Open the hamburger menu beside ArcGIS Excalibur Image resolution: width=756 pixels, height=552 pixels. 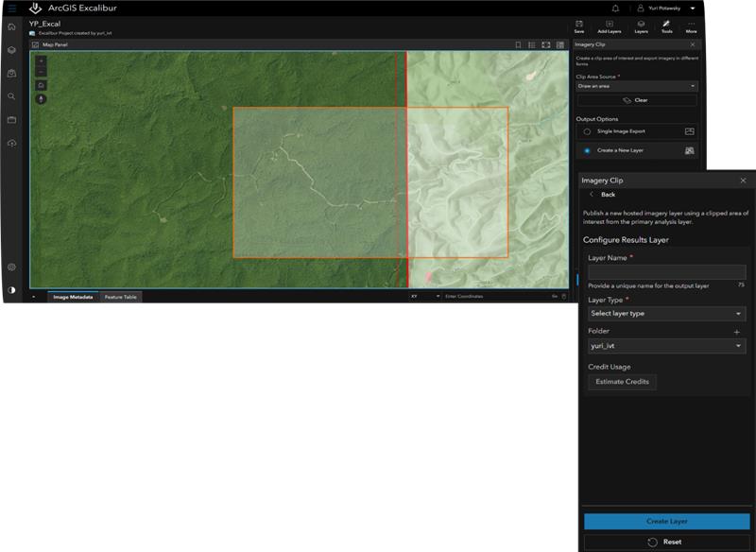coord(11,9)
